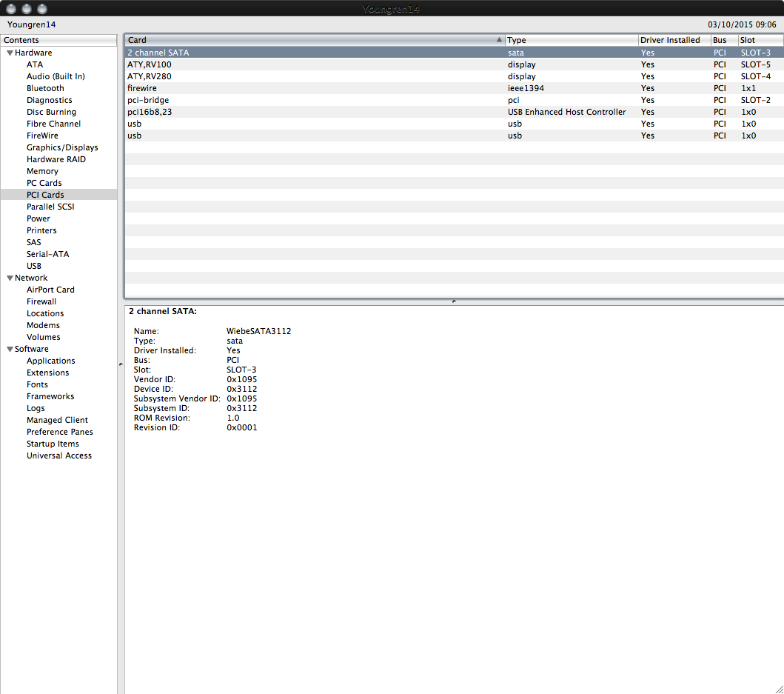This screenshot has width=784, height=694.
Task: Click the Hardware category label
Action: tap(33, 53)
